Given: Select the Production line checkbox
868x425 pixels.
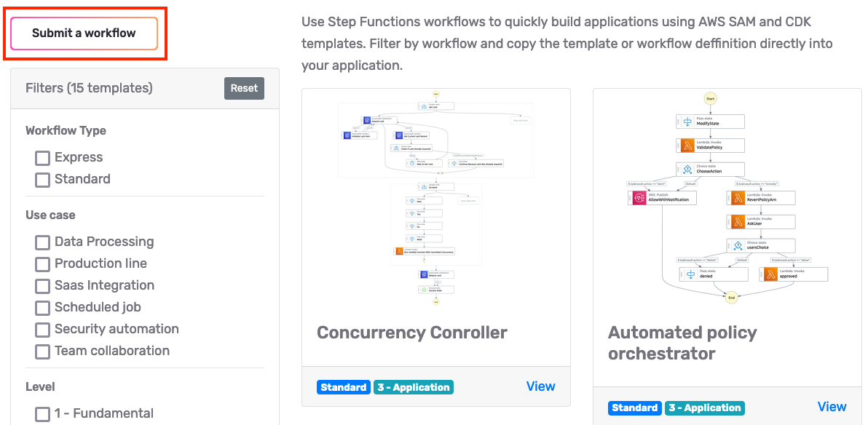Looking at the screenshot, I should pyautogui.click(x=43, y=264).
